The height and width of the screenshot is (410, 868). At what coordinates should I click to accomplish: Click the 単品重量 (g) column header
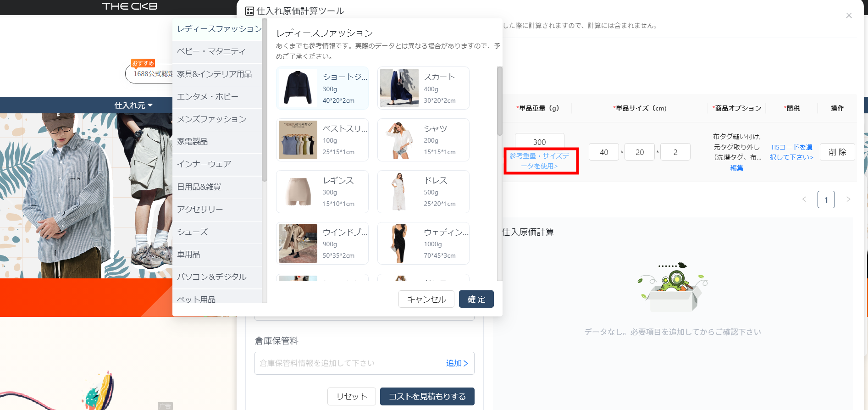tap(537, 108)
